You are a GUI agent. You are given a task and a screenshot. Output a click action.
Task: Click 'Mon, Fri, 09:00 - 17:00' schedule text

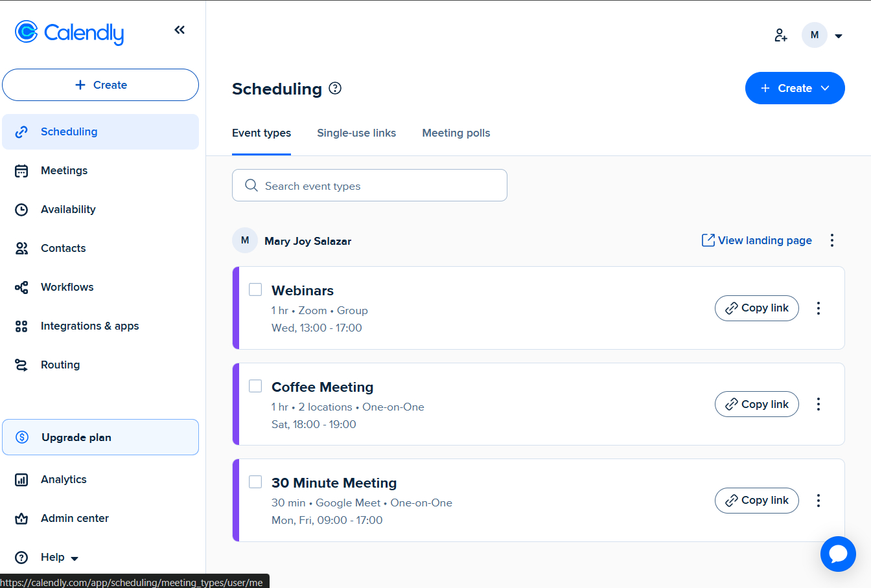tap(327, 520)
